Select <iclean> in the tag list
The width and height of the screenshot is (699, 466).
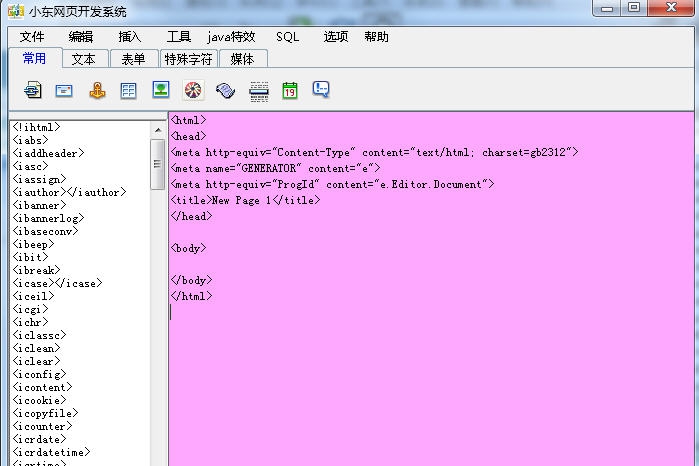point(37,348)
